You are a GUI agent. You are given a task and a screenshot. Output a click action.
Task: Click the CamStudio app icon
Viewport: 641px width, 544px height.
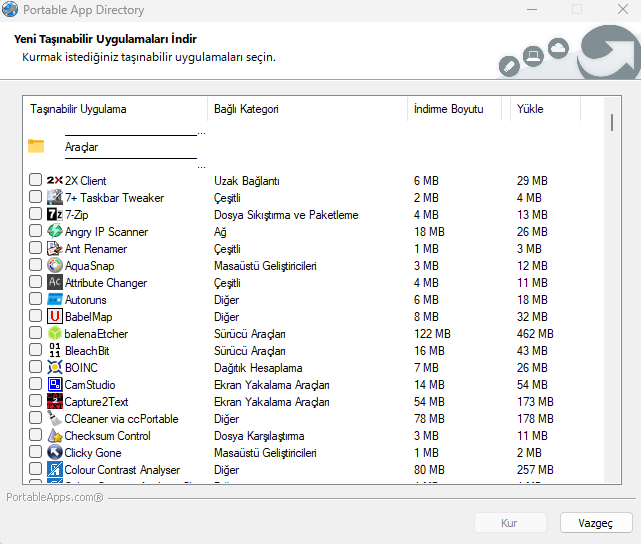tap(54, 385)
